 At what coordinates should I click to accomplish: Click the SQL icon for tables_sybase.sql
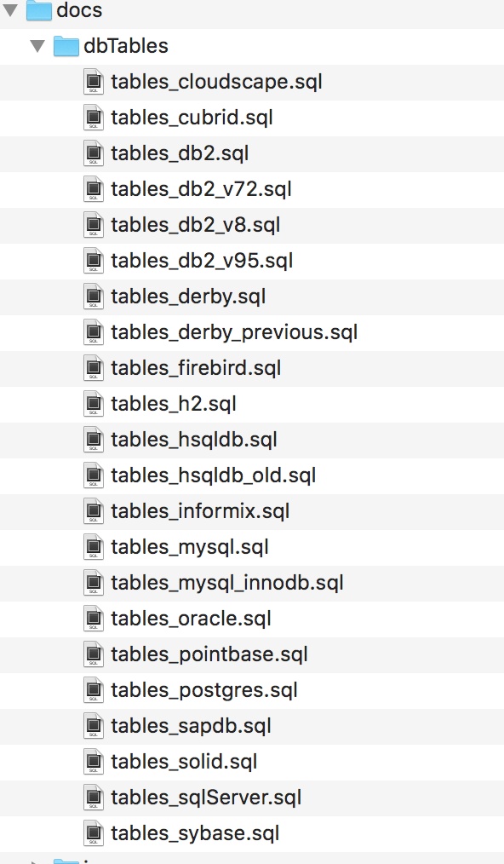point(94,834)
